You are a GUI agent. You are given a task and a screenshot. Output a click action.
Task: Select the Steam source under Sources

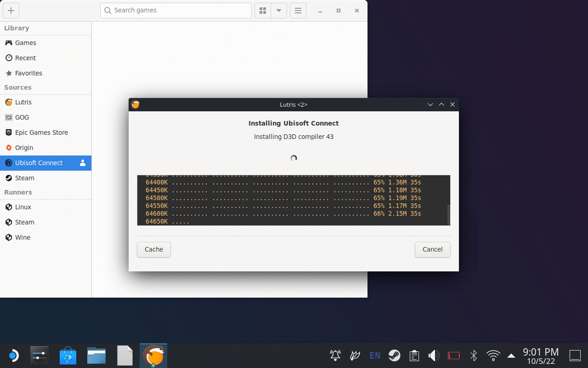[45, 178]
